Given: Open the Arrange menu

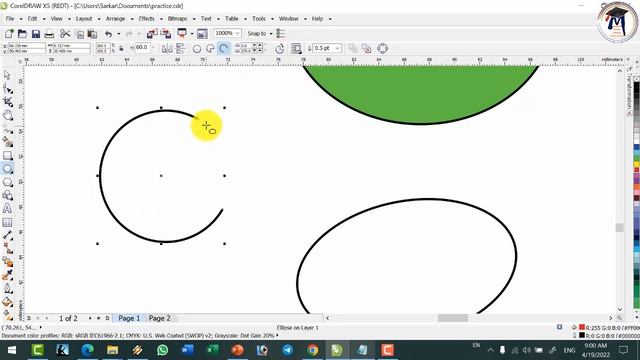Looking at the screenshot, I should pos(116,19).
